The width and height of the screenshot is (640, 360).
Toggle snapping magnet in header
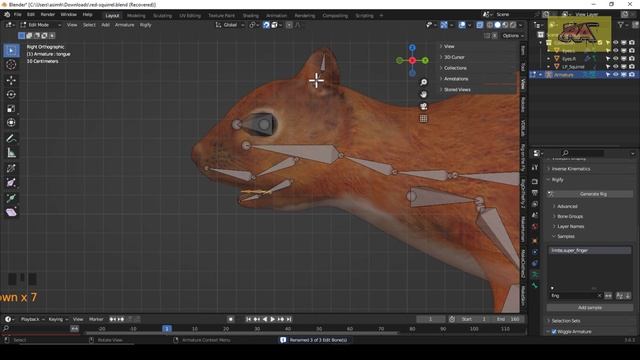266,25
